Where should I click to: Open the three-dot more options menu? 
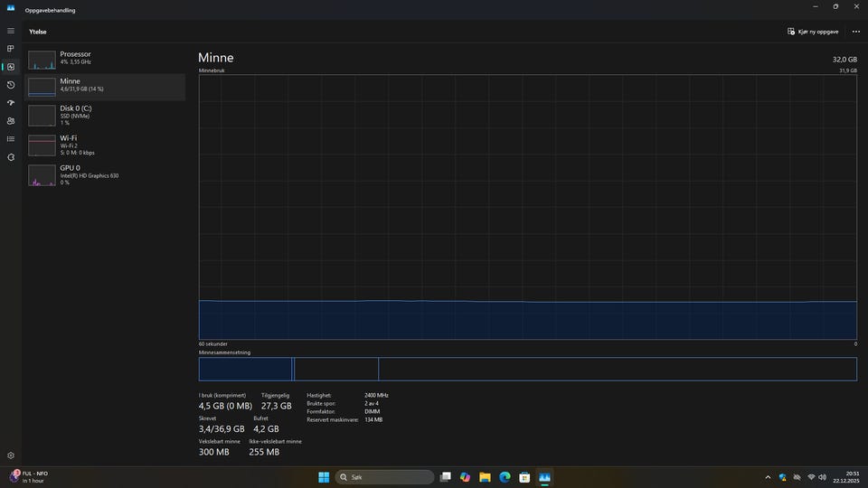pos(855,32)
